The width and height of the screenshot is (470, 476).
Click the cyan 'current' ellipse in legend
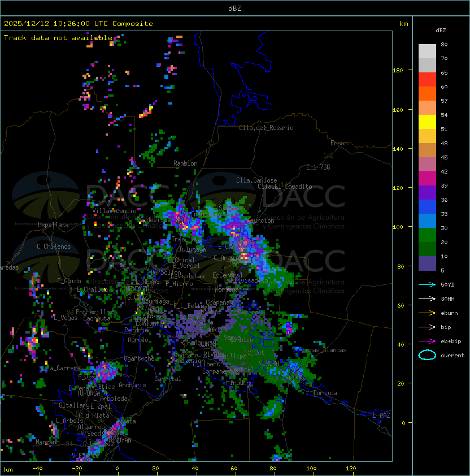(x=427, y=355)
